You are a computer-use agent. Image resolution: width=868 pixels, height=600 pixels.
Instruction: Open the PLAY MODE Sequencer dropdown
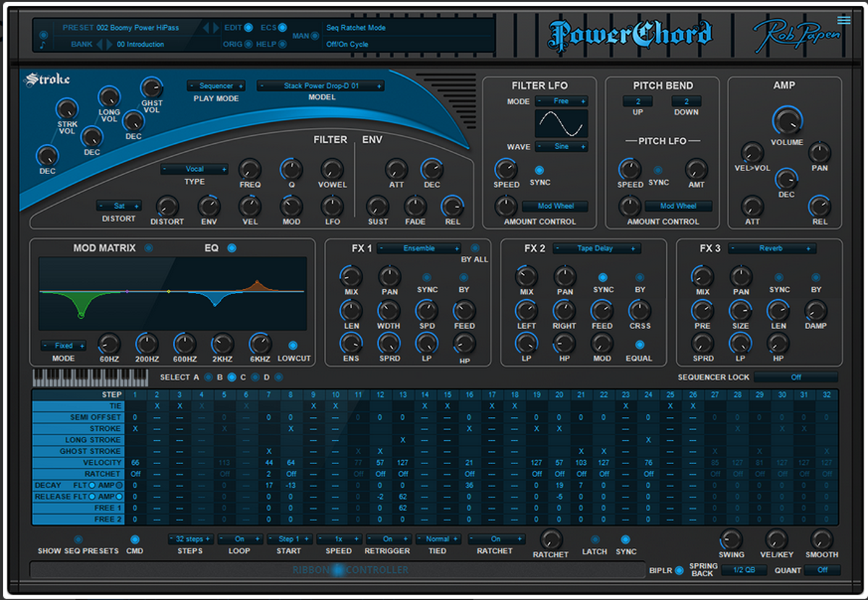click(x=216, y=86)
